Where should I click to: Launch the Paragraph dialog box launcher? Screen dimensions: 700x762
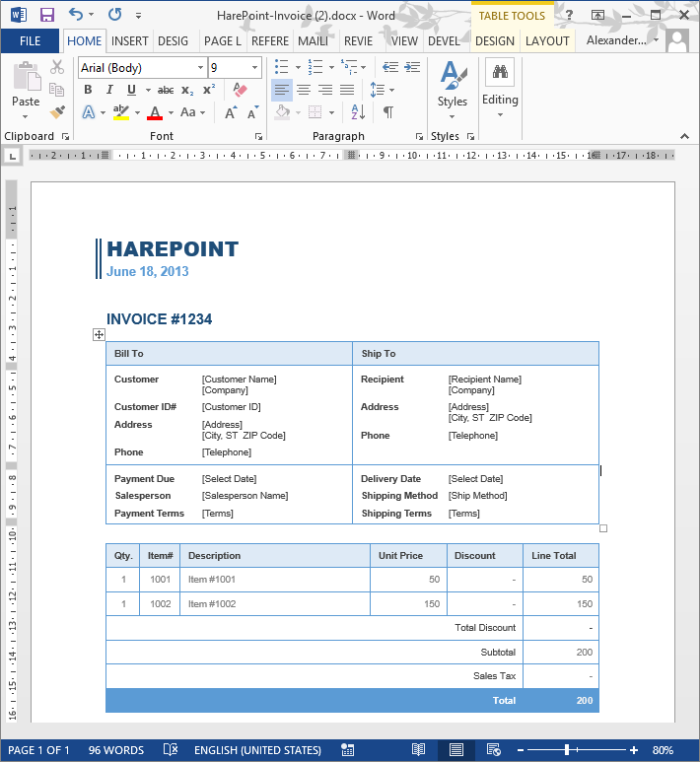click(x=419, y=137)
